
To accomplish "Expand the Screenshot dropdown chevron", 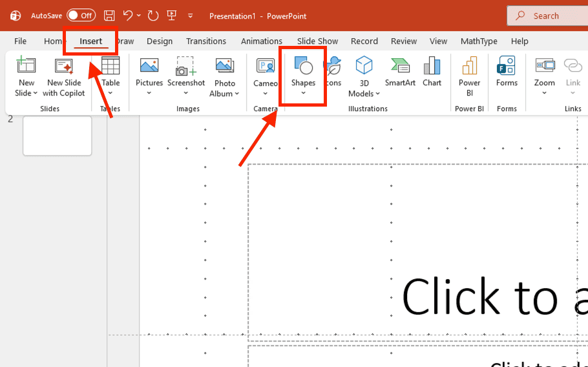I will point(186,93).
